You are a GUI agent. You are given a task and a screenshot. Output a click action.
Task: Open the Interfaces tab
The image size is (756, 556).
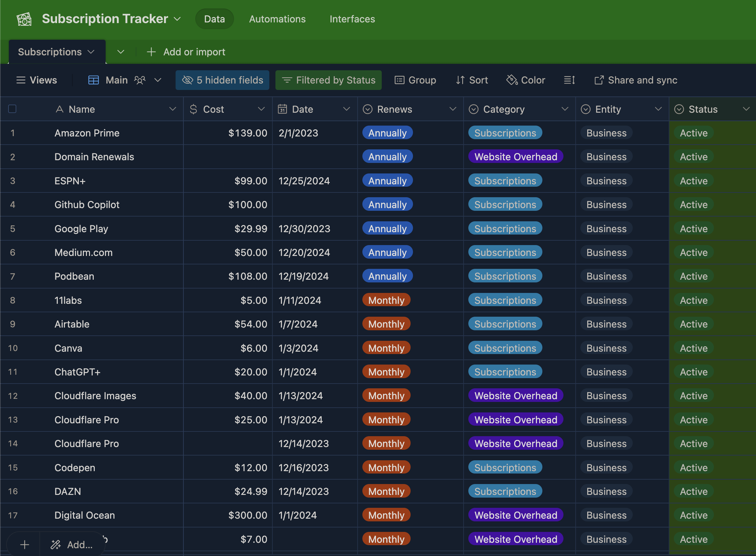tap(352, 19)
